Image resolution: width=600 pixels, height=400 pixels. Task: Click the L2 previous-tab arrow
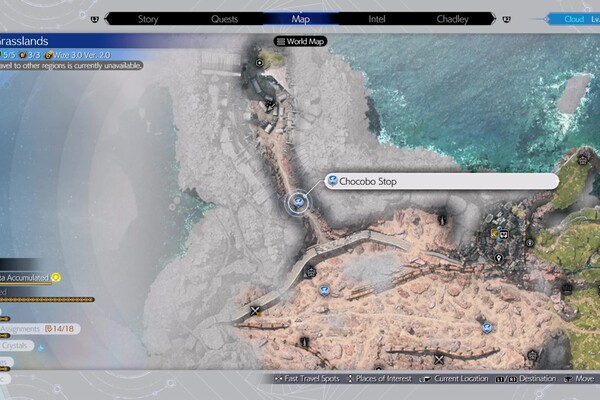[x=95, y=19]
